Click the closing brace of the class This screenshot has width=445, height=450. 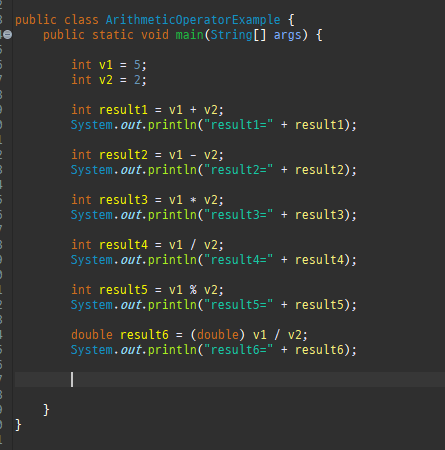(18, 425)
